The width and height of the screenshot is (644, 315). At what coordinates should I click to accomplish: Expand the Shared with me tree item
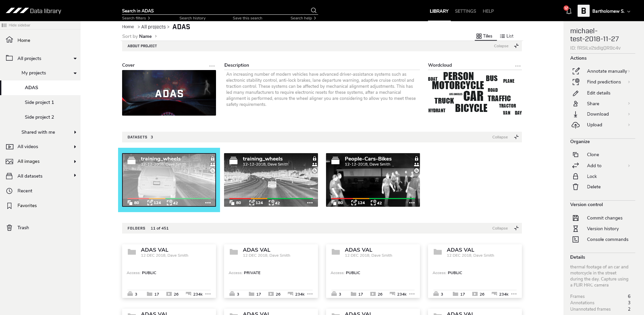point(75,132)
